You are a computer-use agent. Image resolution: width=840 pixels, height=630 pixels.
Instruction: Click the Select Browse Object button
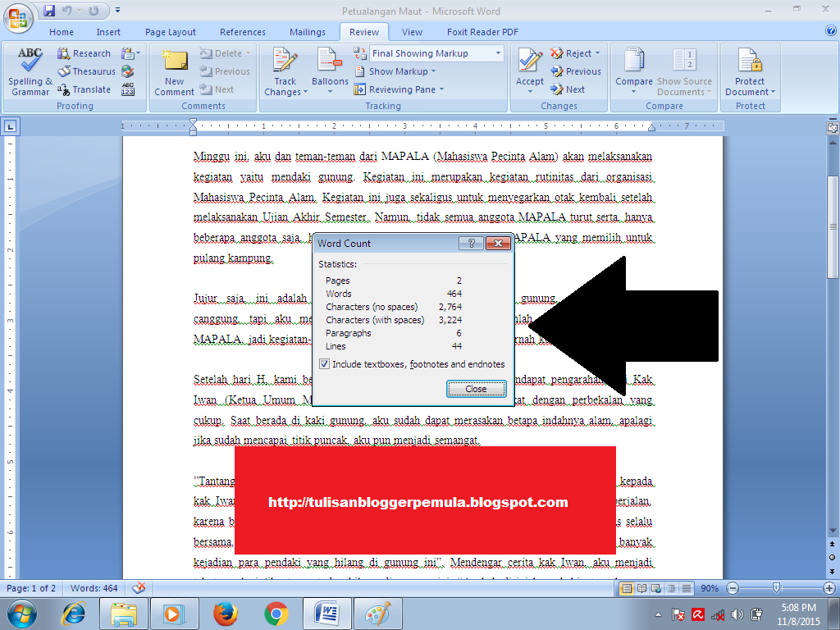point(833,558)
